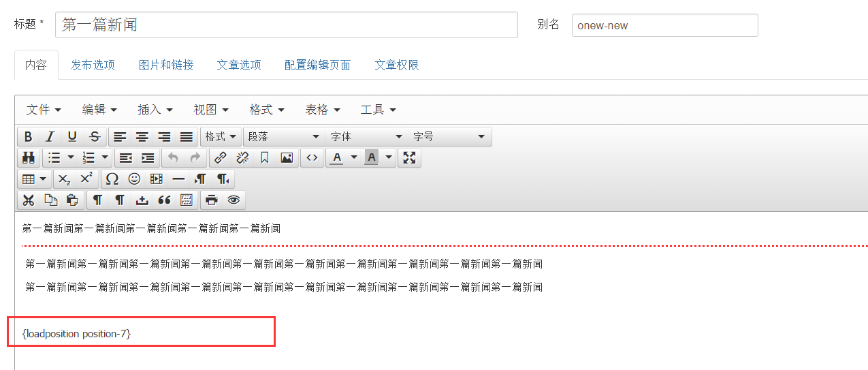The height and width of the screenshot is (370, 868).
Task: Paste with the clipboard icon
Action: [72, 200]
